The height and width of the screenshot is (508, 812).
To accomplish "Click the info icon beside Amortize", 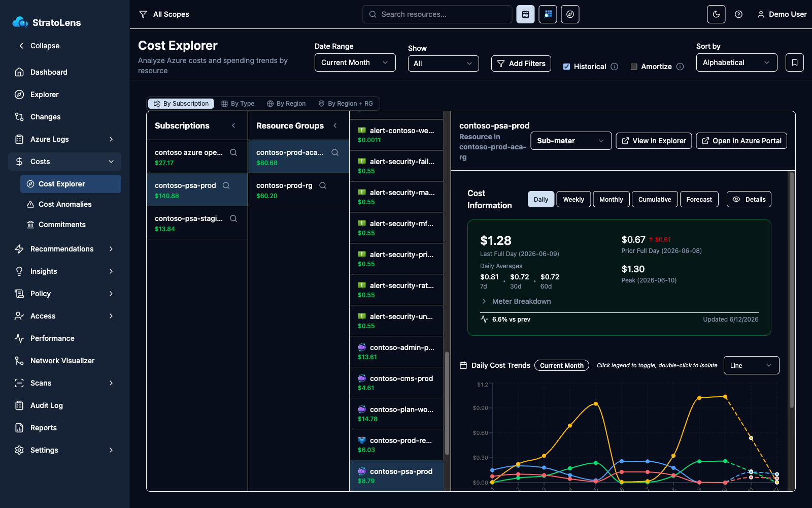I will pos(680,67).
